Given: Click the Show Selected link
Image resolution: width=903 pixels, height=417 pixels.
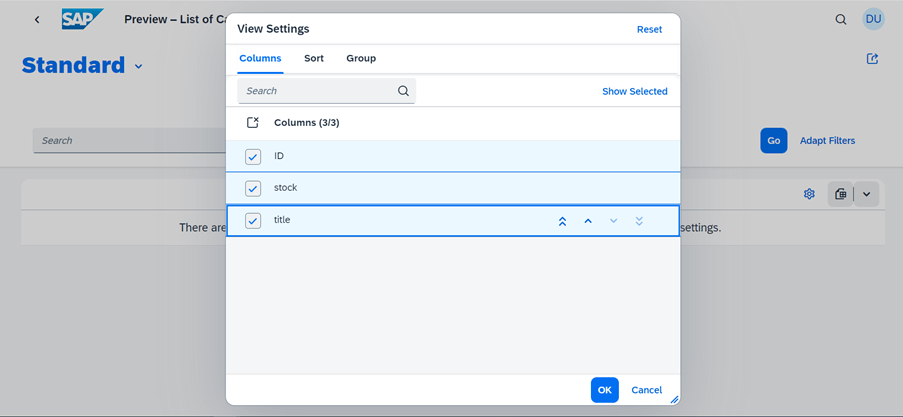Looking at the screenshot, I should 635,91.
